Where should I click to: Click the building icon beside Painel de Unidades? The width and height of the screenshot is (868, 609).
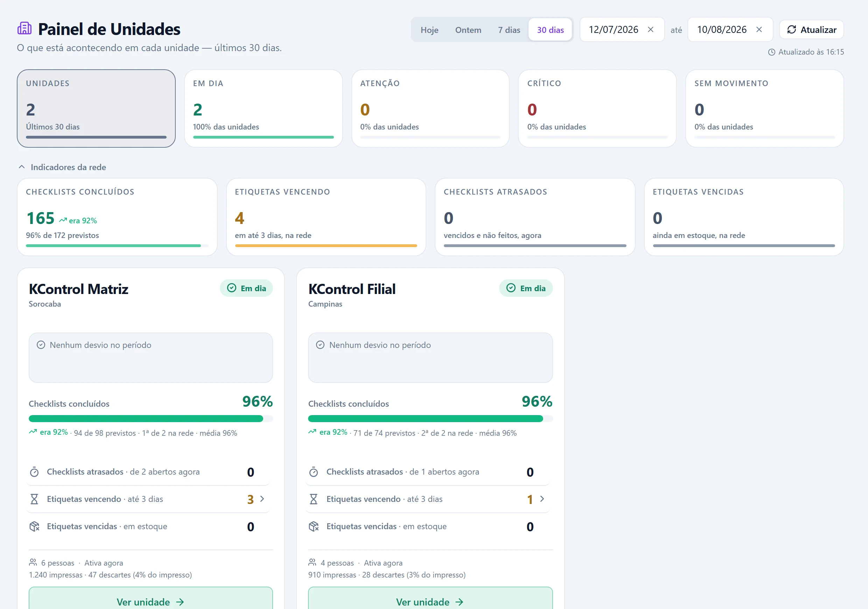coord(24,29)
